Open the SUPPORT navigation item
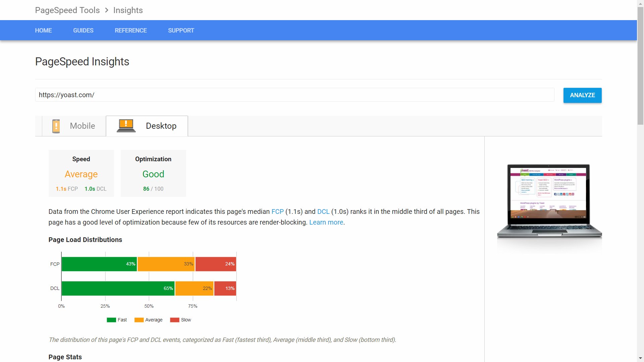The image size is (644, 362). 181,31
